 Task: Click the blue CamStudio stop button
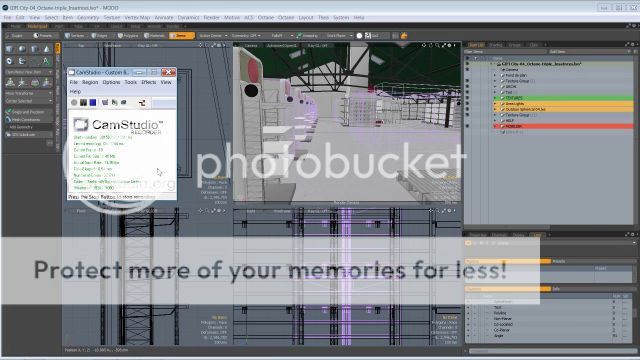pyautogui.click(x=93, y=102)
